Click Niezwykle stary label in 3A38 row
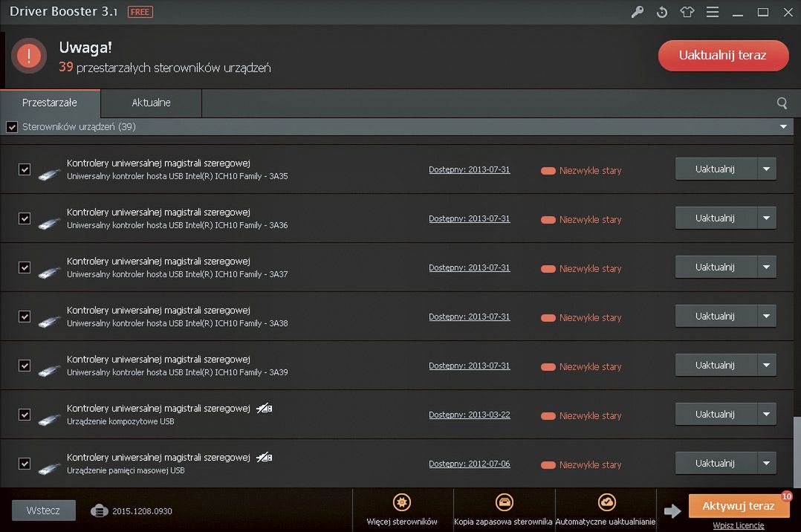801x532 pixels. pyautogui.click(x=590, y=318)
